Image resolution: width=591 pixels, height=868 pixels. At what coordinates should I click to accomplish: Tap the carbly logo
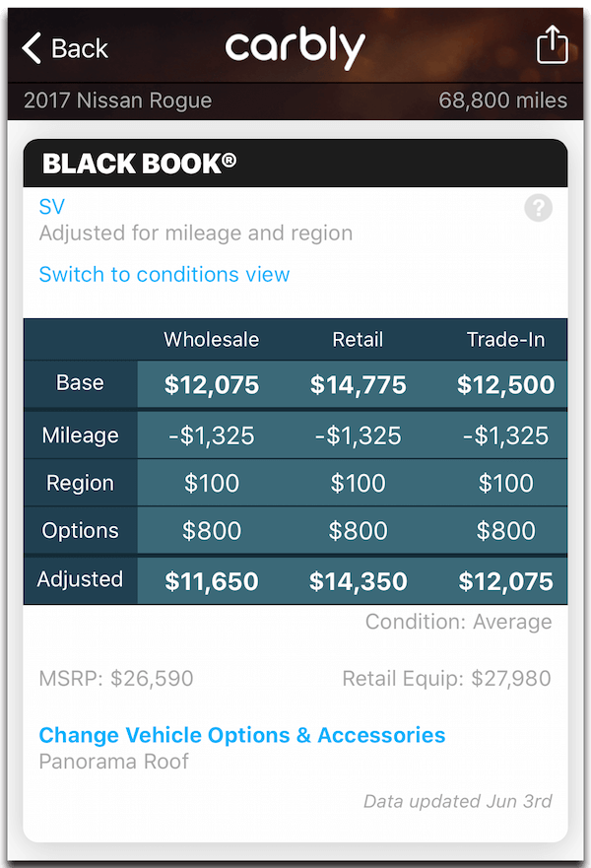295,47
